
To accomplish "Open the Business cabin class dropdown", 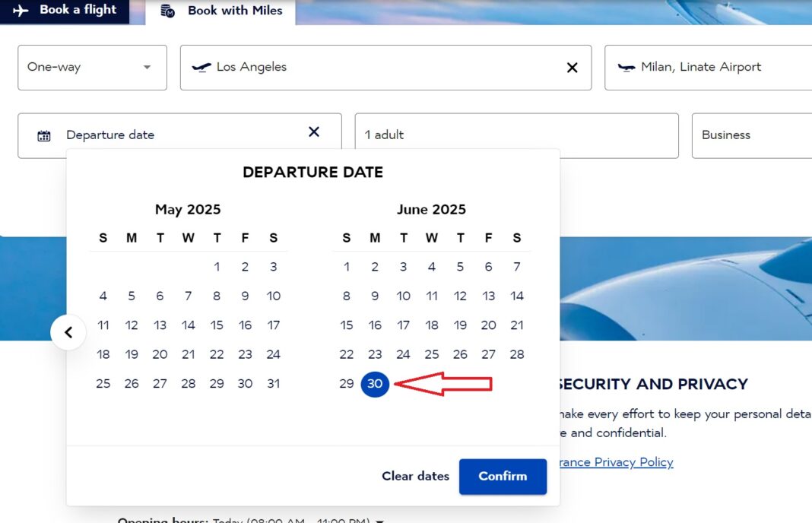I will [x=751, y=135].
